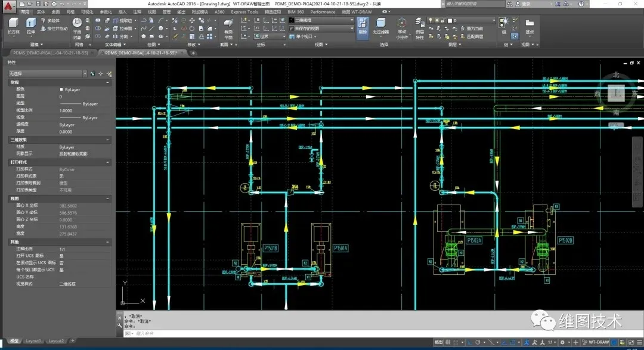Viewport: 644px width, 350px height.
Task: Open the BIM 360 ribbon tab
Action: point(296,12)
